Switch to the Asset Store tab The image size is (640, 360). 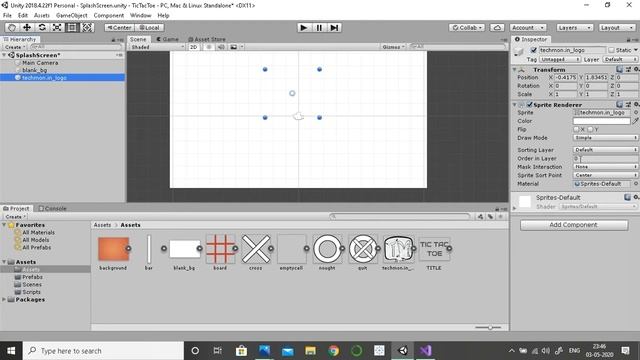(207, 39)
